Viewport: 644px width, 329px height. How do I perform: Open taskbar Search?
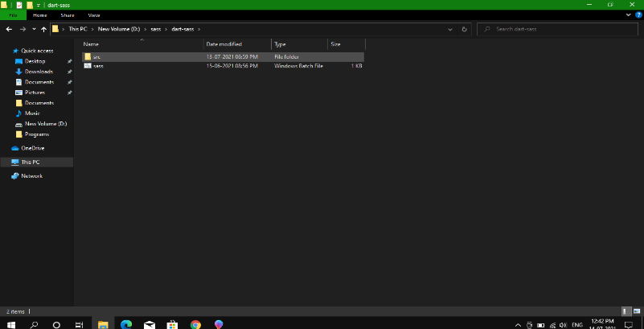click(34, 324)
